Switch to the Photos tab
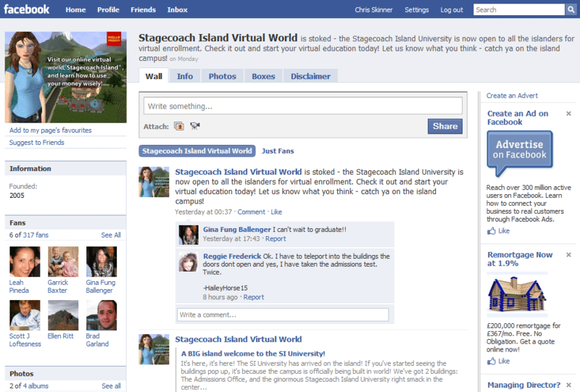Screen dimensions: 580x392 (x=223, y=76)
